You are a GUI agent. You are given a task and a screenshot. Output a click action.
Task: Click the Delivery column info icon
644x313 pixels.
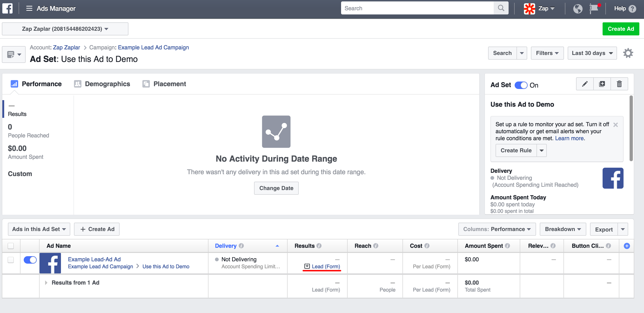coord(241,246)
